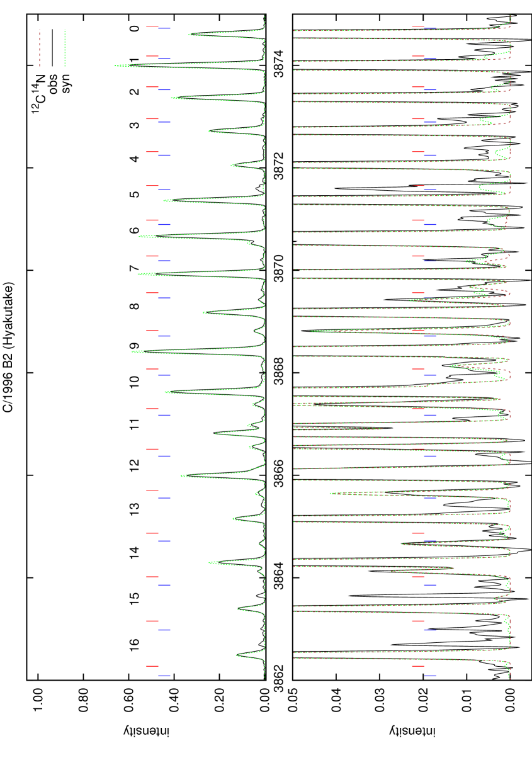Click the 1.00 intensity tick label
Viewport: 532px width, 760px height.
(38, 701)
